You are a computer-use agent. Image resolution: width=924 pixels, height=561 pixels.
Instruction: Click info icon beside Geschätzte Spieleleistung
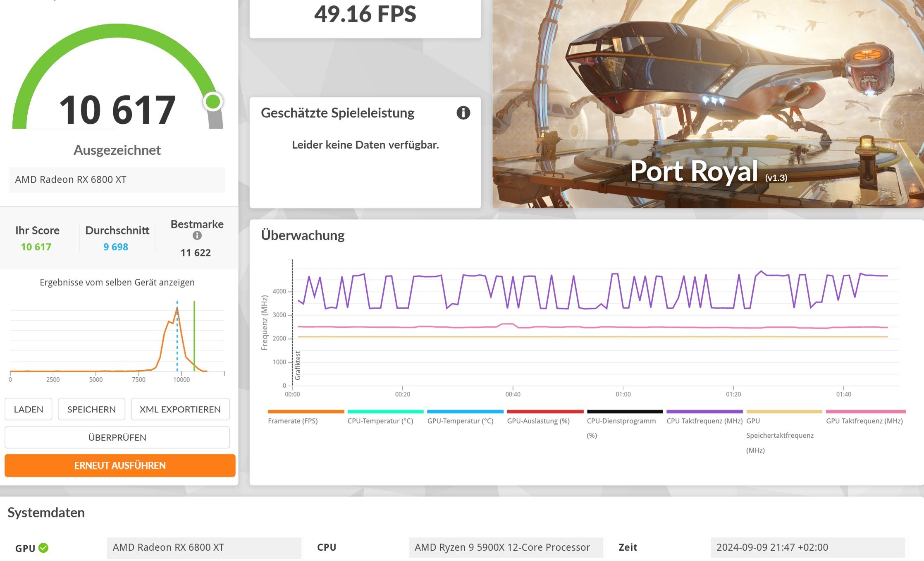463,113
